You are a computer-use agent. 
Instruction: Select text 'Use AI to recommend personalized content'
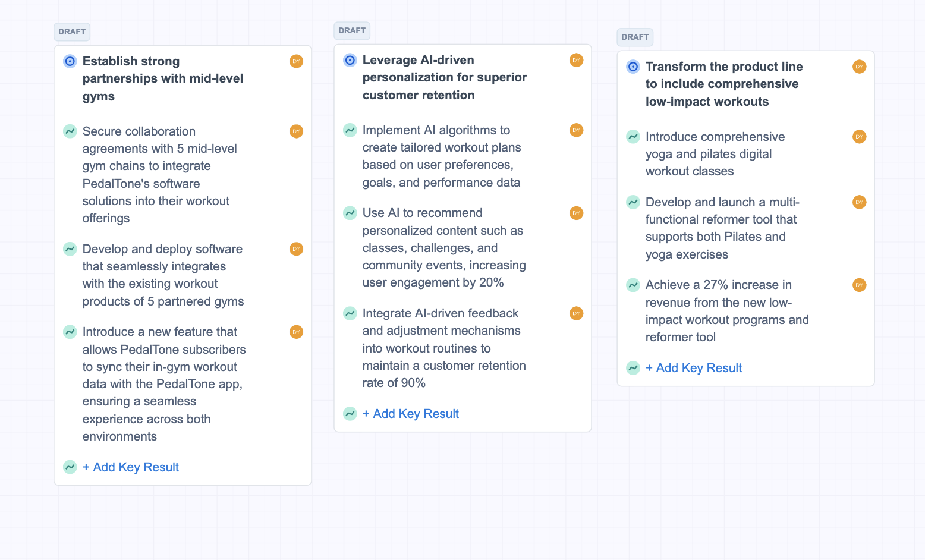(443, 222)
